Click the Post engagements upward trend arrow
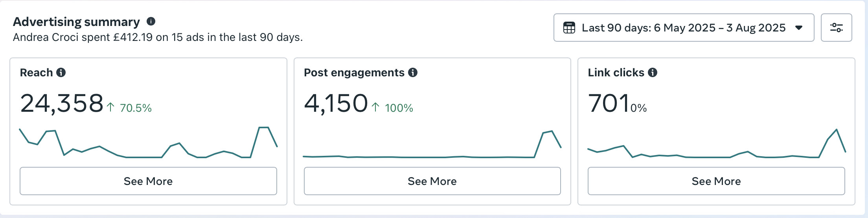The image size is (868, 218). (376, 107)
